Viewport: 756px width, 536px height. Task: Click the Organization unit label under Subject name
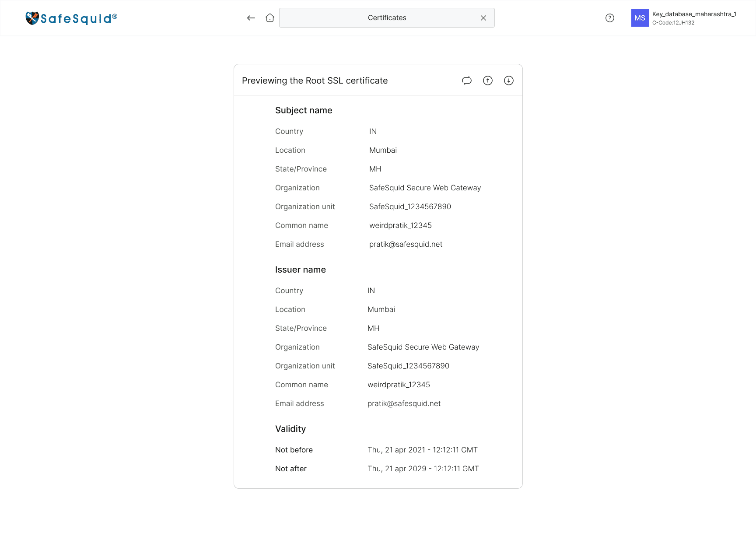click(305, 207)
